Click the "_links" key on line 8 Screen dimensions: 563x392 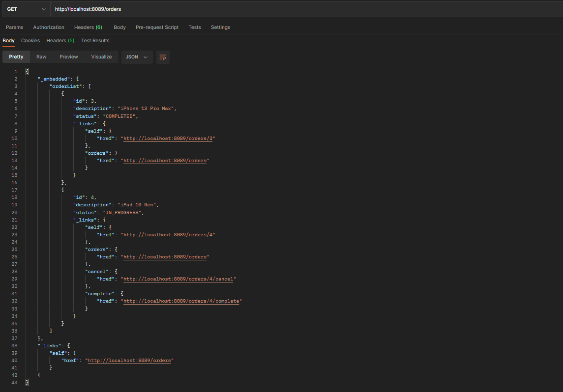coord(85,124)
